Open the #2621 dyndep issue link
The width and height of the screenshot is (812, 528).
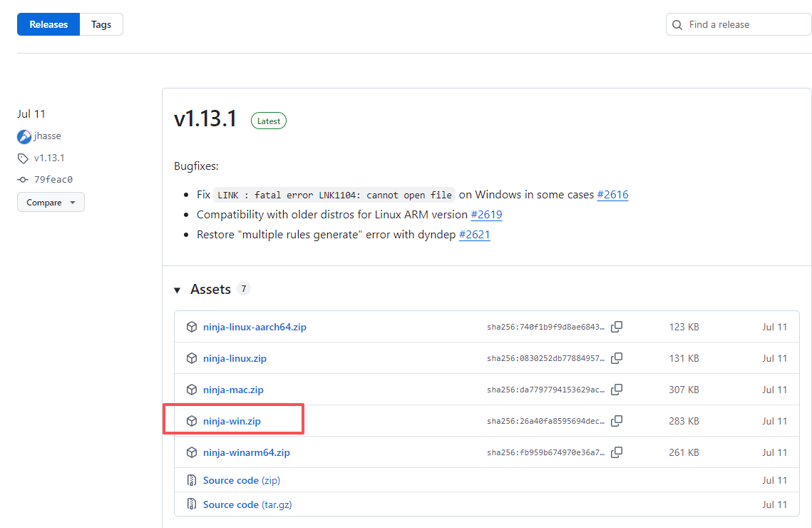coord(474,234)
